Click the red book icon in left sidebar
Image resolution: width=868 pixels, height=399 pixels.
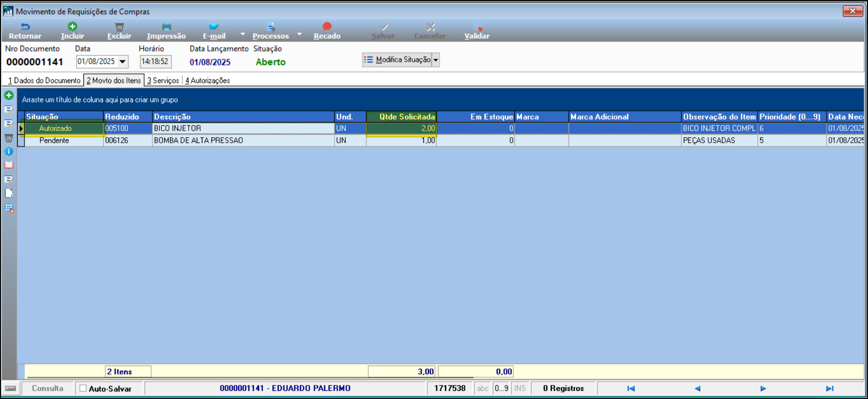point(9,165)
